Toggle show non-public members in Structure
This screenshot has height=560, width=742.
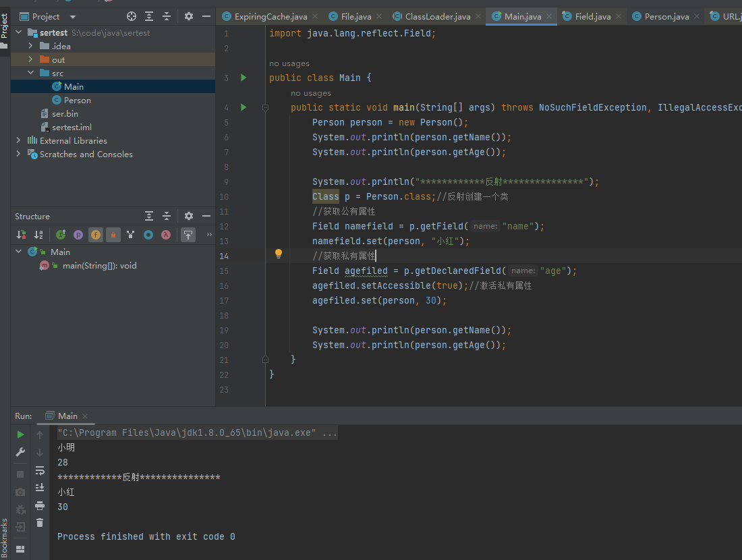tap(113, 235)
